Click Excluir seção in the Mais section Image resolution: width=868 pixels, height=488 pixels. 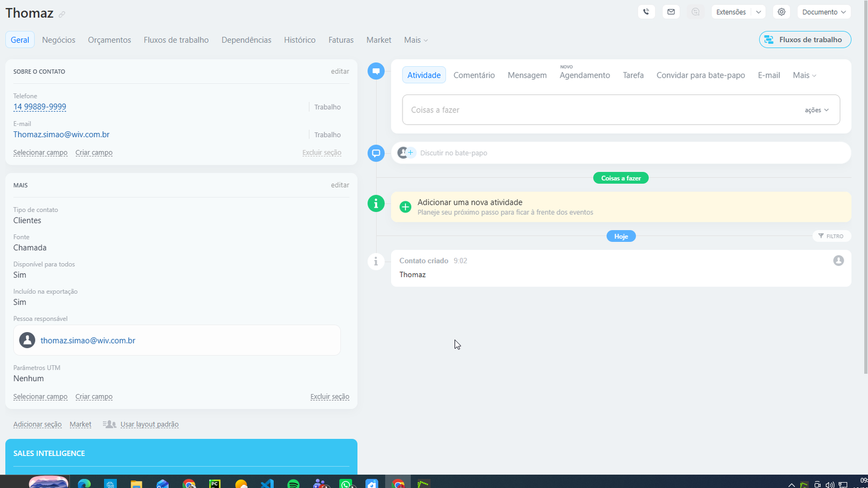tap(330, 397)
